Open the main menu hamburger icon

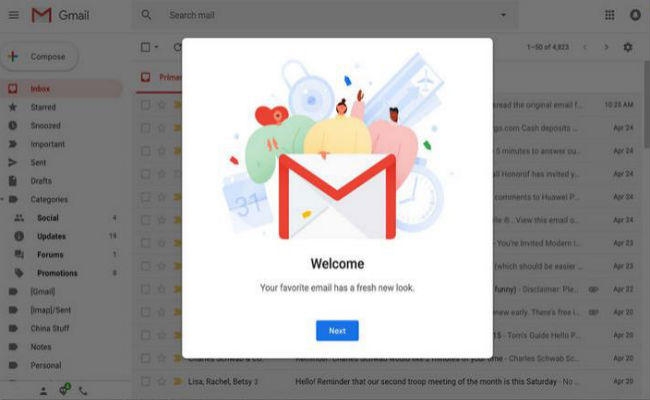14,15
